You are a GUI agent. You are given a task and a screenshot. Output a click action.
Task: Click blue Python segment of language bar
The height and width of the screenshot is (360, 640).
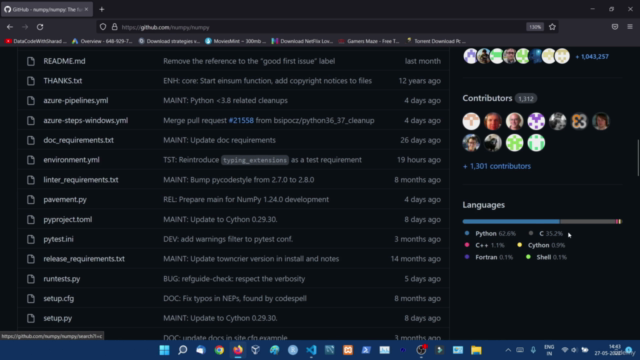[511, 222]
